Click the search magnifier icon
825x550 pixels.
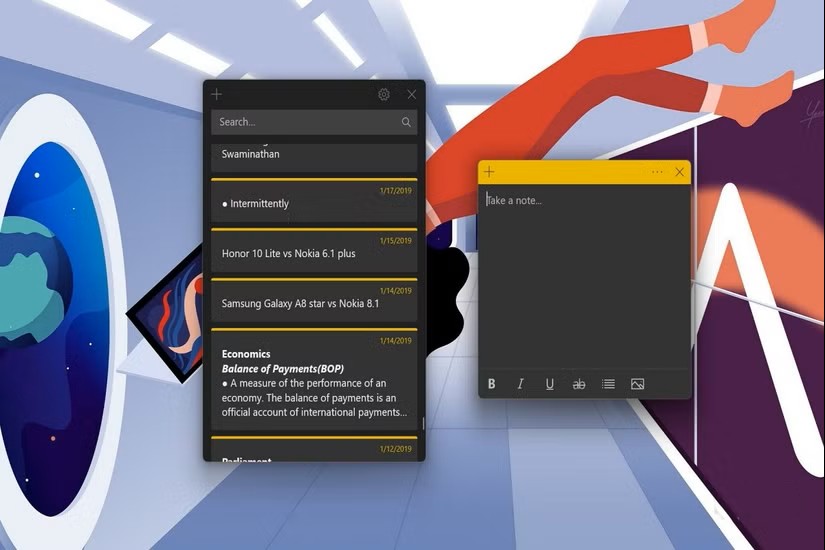(406, 122)
